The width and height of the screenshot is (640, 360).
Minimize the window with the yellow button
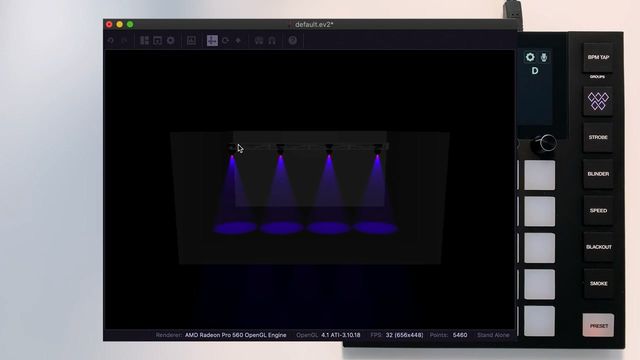click(120, 24)
